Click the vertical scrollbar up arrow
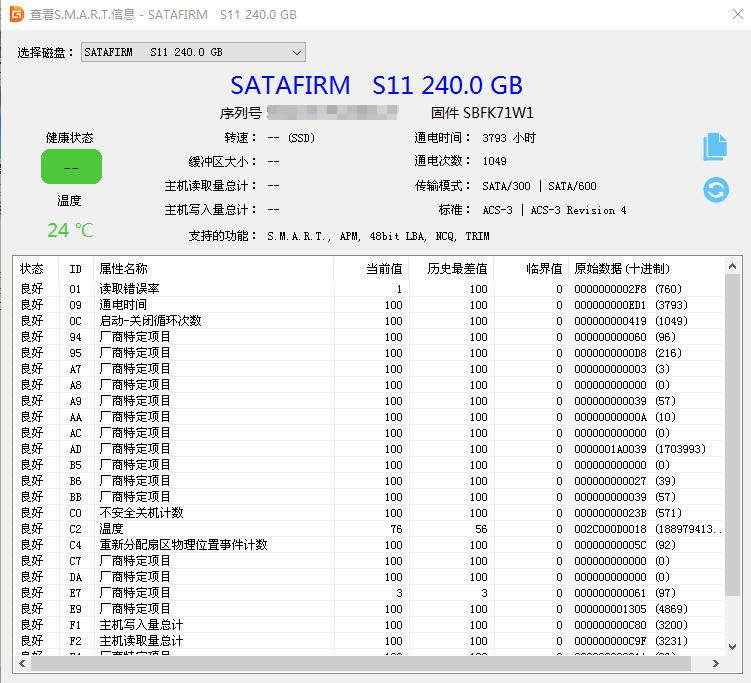Screen dimensions: 751x683 (x=732, y=266)
